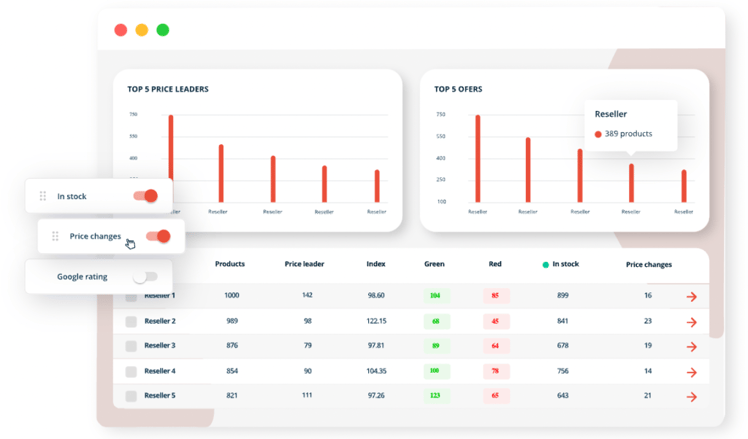Click In stock value 899
Screen dimensions: 748x439
click(x=563, y=295)
